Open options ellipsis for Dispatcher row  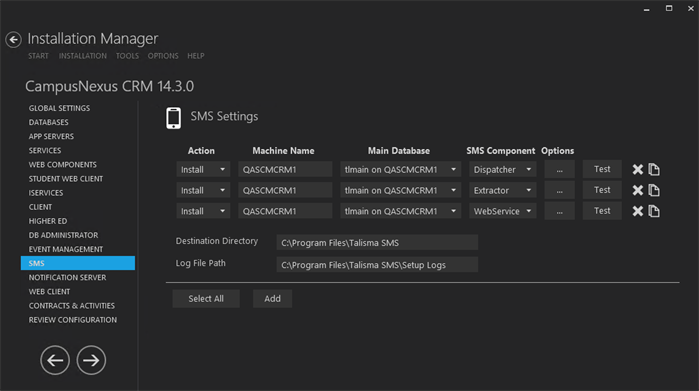[x=559, y=169]
